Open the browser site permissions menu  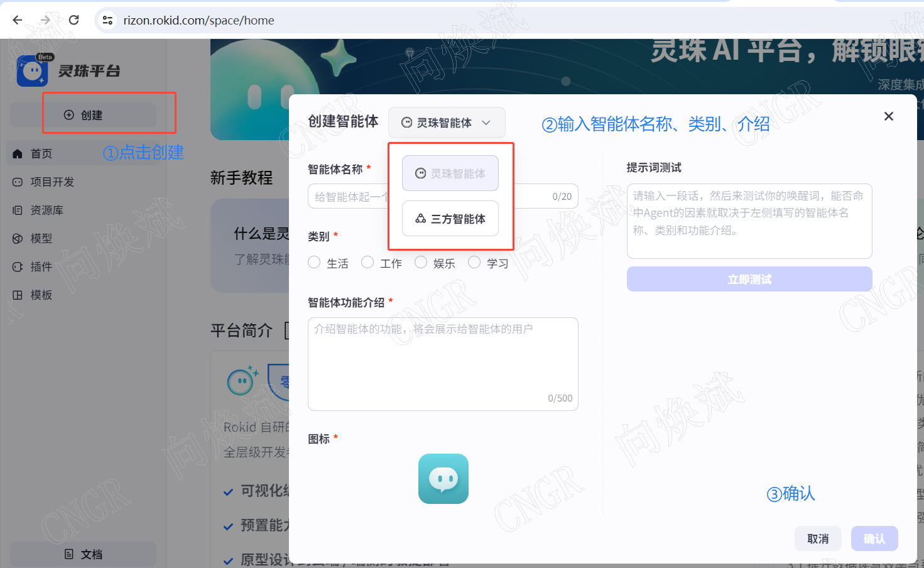point(107,19)
